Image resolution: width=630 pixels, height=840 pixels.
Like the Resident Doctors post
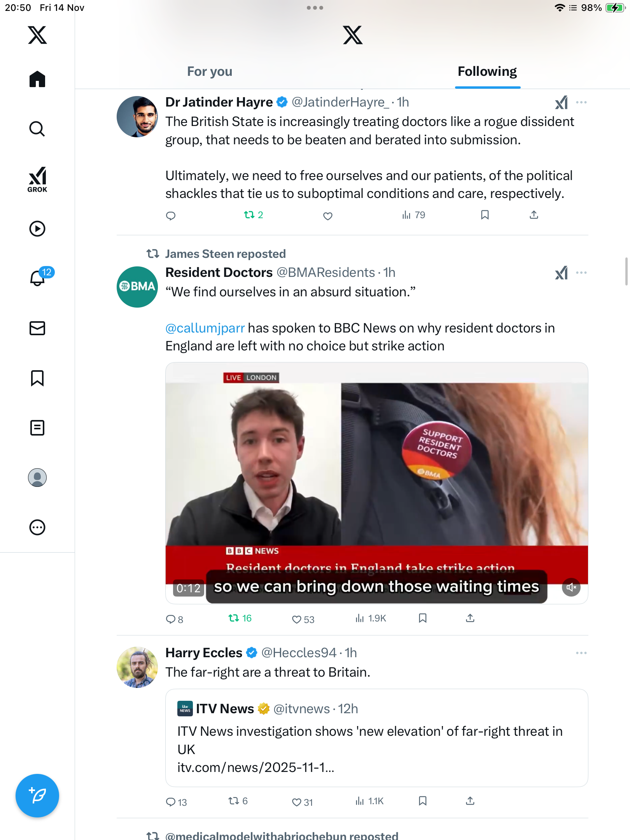[x=297, y=619]
